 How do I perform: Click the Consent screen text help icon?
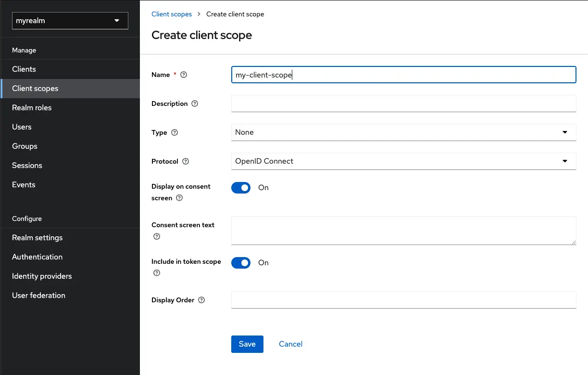click(156, 236)
